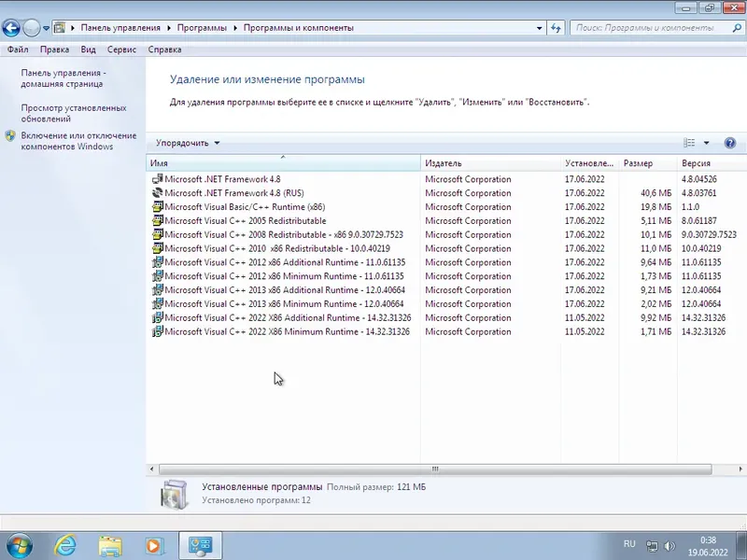Sort by the Издатель column header
Viewport: 747px width, 560px height.
[491, 162]
